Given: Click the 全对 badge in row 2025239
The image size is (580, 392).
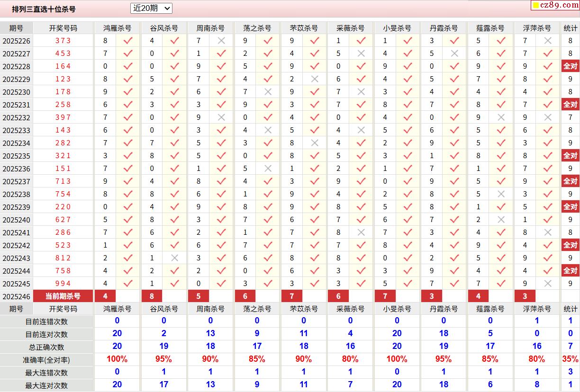Looking at the screenshot, I should [x=571, y=207].
